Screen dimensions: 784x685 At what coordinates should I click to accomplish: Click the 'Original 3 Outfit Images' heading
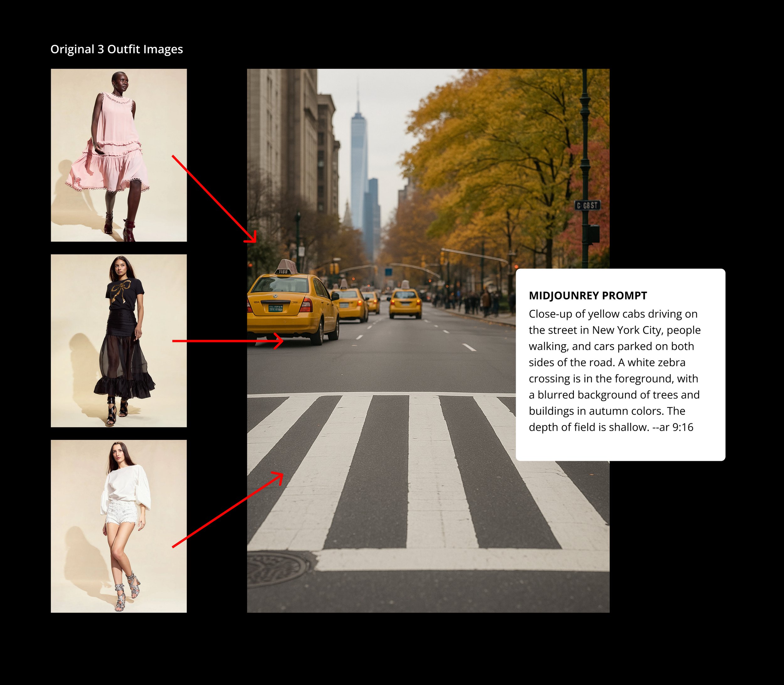click(117, 49)
